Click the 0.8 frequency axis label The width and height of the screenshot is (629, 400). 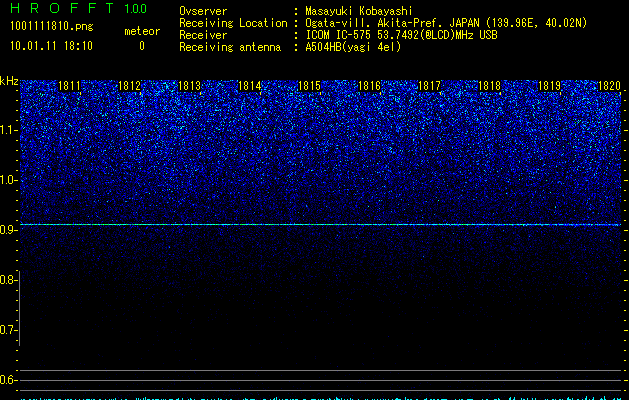coord(8,280)
